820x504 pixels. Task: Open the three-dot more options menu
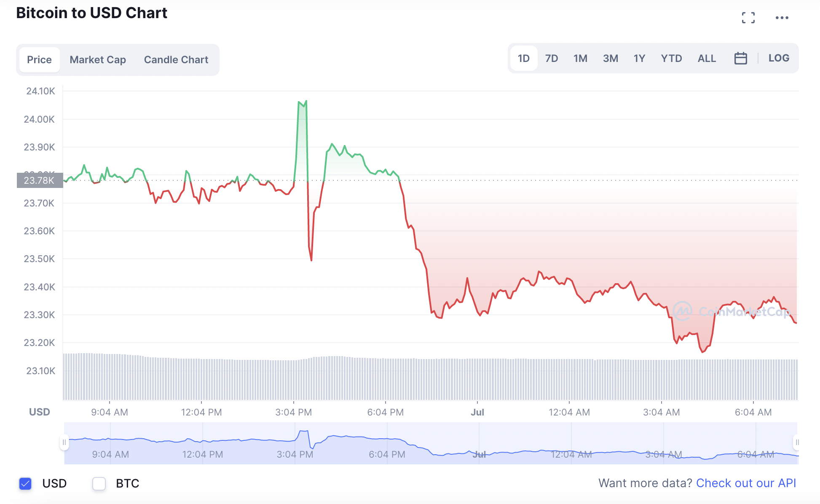[782, 18]
